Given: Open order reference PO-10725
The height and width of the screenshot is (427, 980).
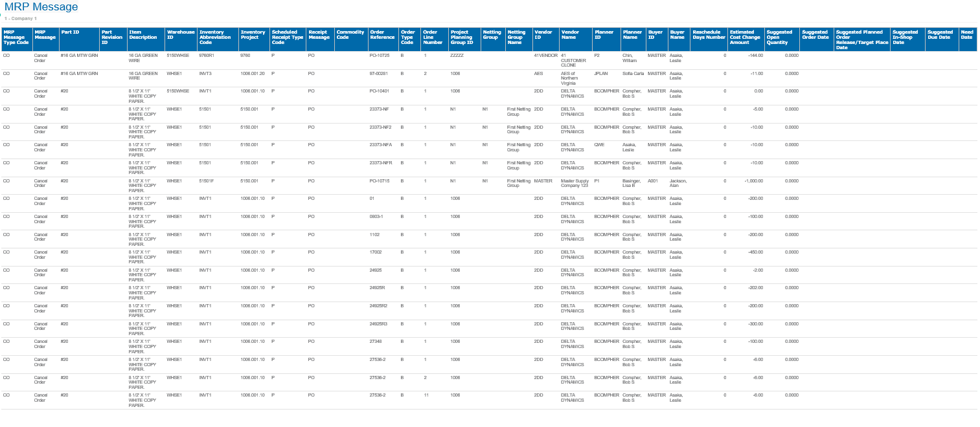Looking at the screenshot, I should [380, 56].
